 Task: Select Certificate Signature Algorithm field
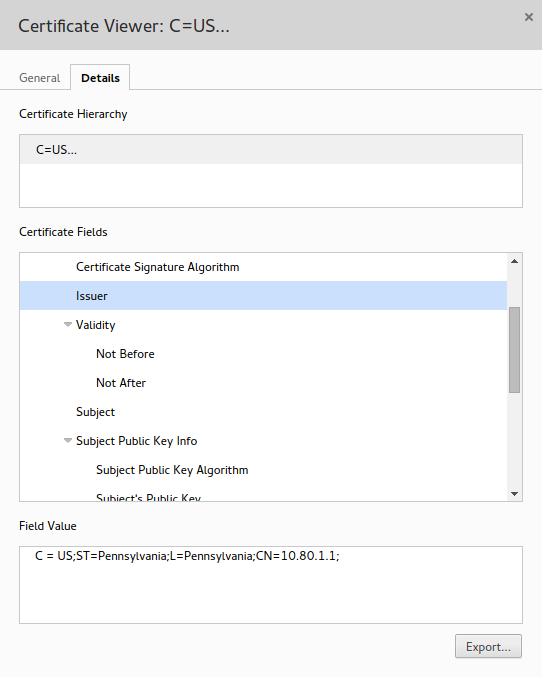(263, 267)
